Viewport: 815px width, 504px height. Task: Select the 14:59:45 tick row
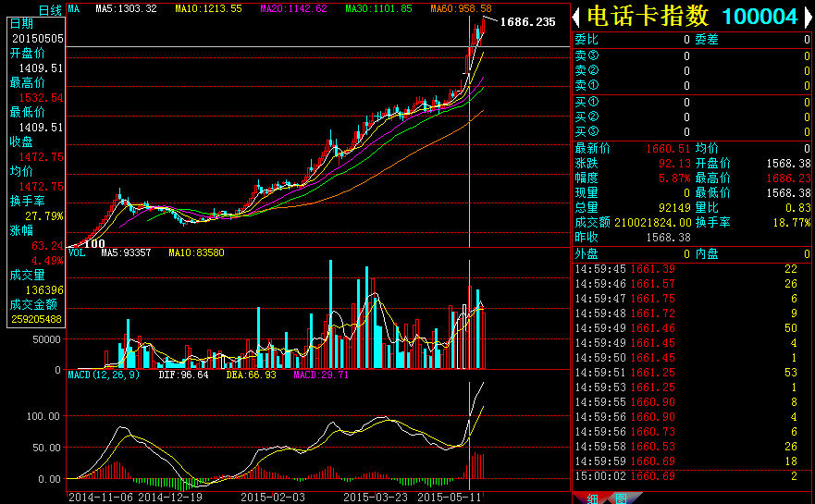pos(692,268)
